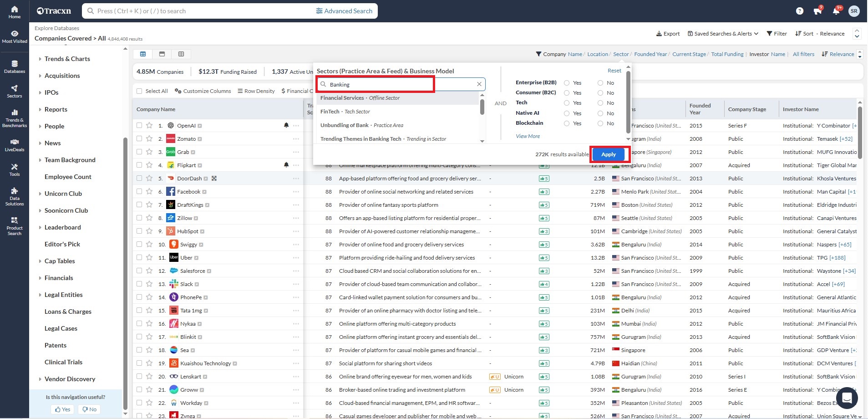The image size is (868, 419).
Task: Expand the Team Background section
Action: [40, 160]
